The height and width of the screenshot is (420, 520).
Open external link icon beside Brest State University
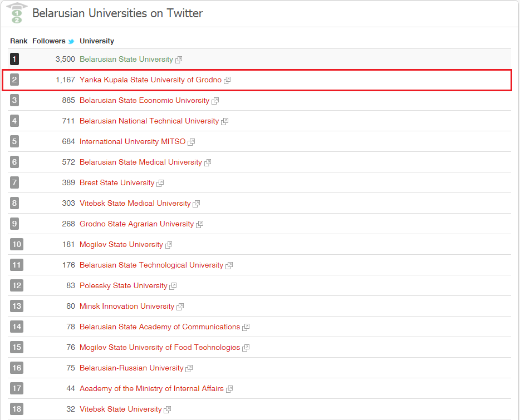(x=160, y=183)
